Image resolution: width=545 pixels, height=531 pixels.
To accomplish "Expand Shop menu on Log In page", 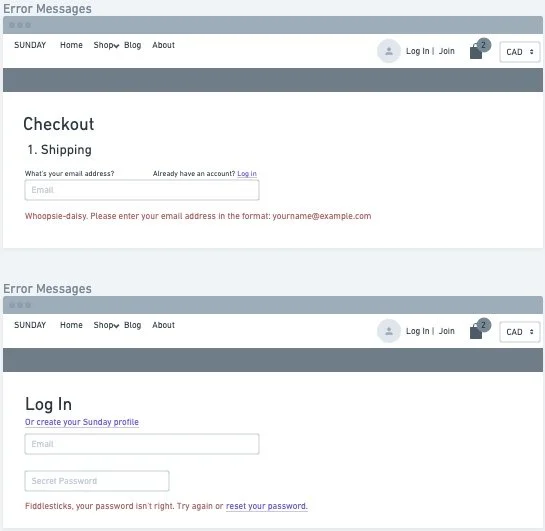I will [106, 325].
